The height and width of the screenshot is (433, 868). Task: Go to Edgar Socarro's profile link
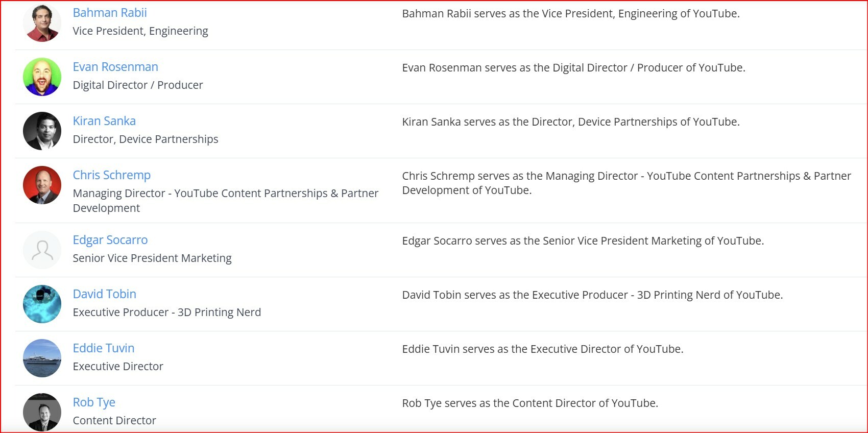click(110, 240)
